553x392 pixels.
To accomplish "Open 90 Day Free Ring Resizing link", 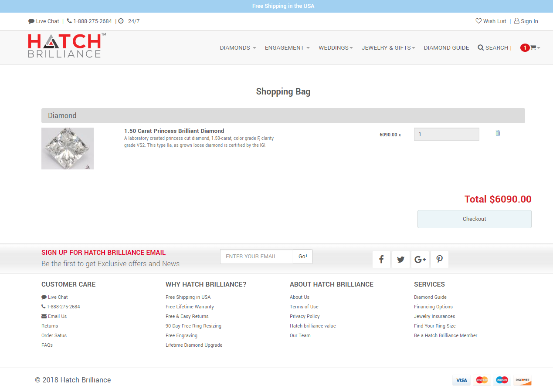I will point(193,326).
